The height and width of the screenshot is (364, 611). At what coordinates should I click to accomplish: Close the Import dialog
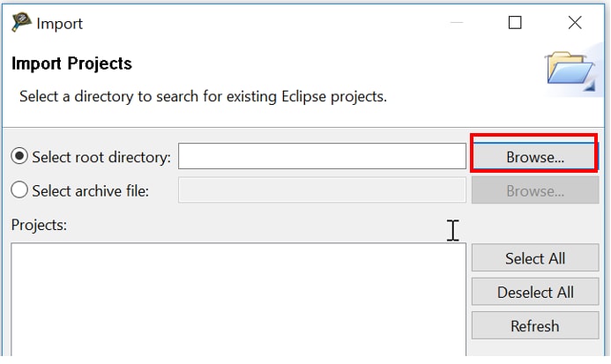click(575, 23)
